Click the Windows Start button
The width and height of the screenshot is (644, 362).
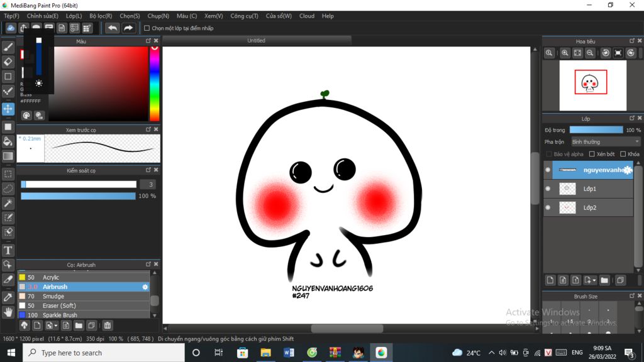[11, 353]
